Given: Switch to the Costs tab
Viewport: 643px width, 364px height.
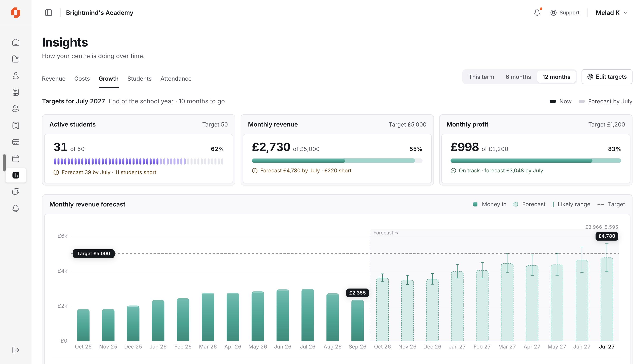Looking at the screenshot, I should [x=82, y=78].
